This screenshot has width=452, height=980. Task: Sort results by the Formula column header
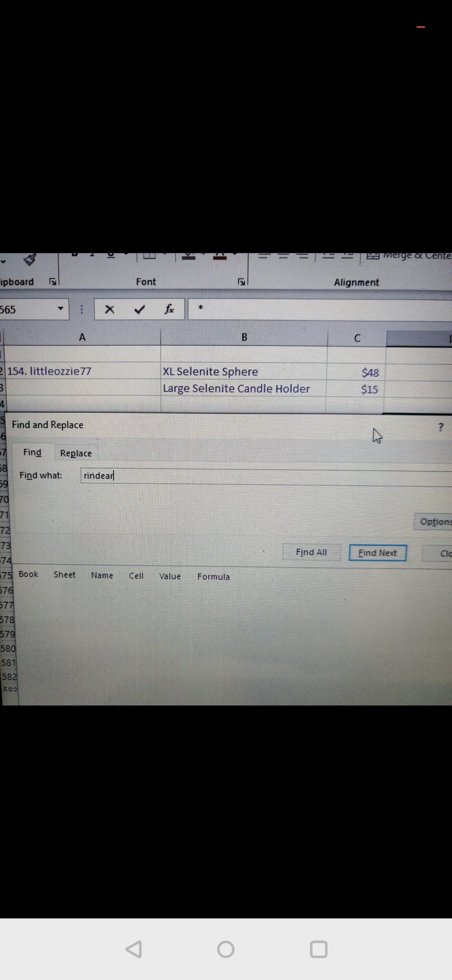pyautogui.click(x=213, y=577)
